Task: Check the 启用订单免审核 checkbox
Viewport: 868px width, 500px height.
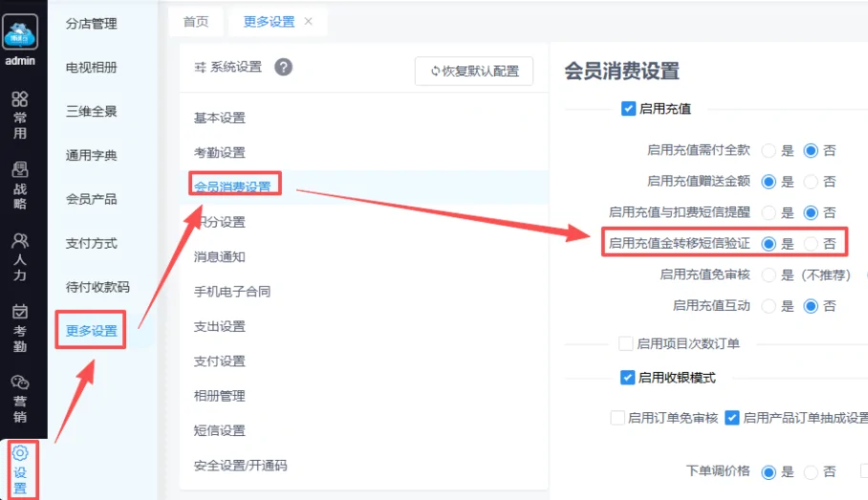Action: click(618, 418)
